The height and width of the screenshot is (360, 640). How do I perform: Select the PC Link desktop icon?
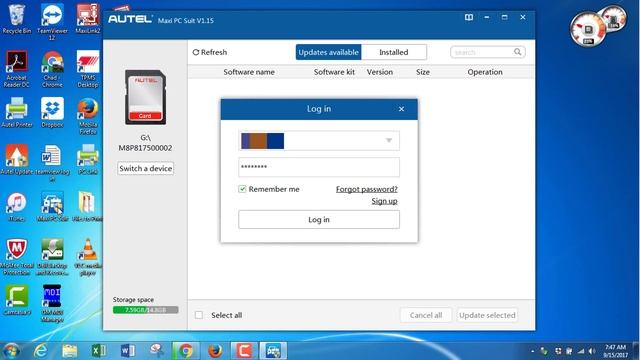pos(87,159)
